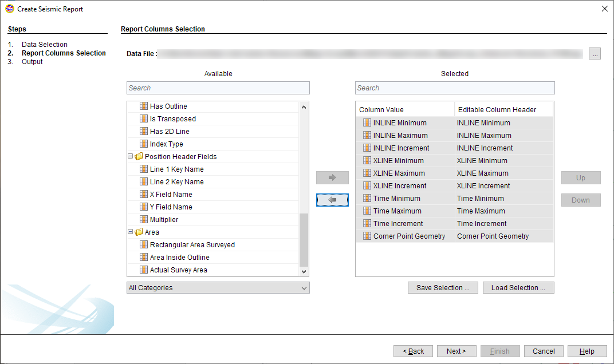Image resolution: width=614 pixels, height=364 pixels.
Task: Edit the INLINE Maximum header cell
Action: pos(504,135)
